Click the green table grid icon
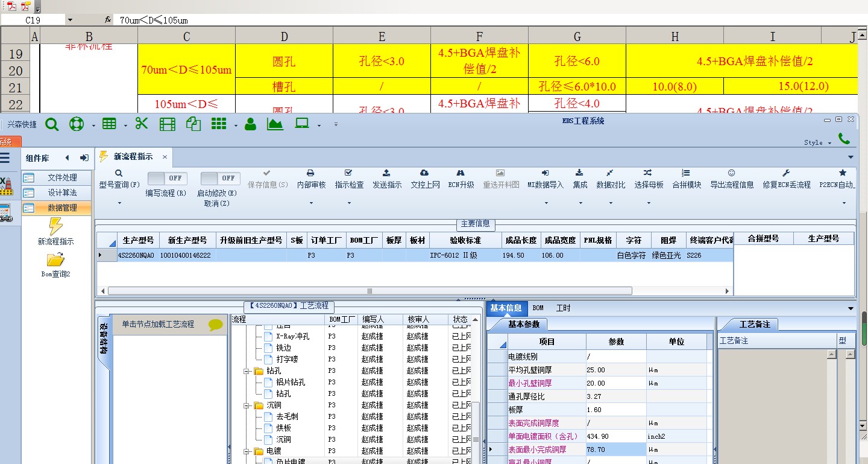The height and width of the screenshot is (464, 868). (109, 124)
